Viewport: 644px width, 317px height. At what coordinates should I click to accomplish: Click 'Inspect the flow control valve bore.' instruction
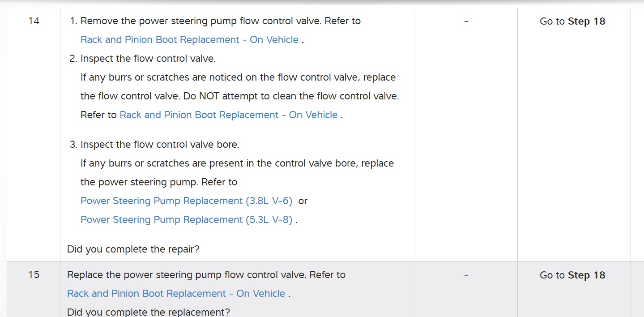point(160,145)
